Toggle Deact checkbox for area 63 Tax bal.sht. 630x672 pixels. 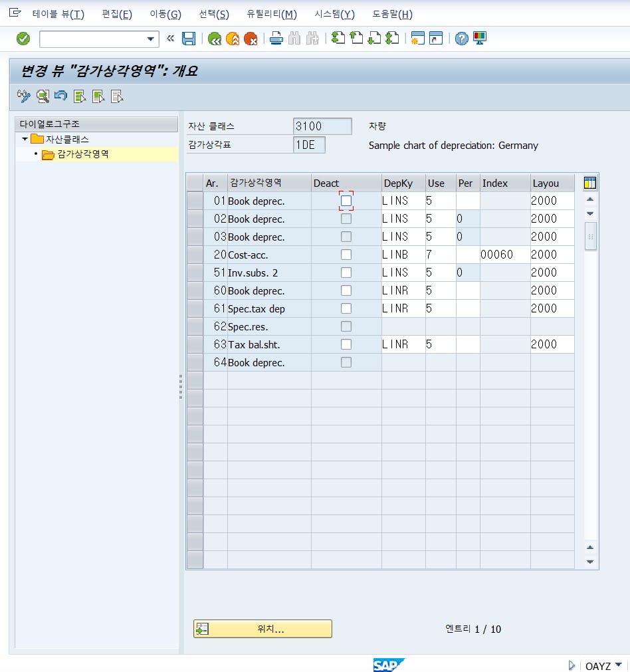(x=346, y=344)
